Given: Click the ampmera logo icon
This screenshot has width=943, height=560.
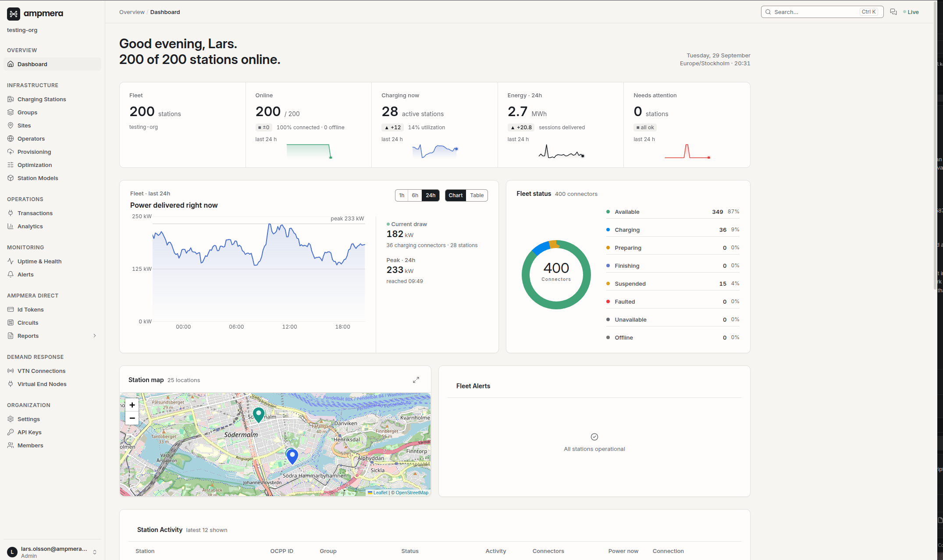Looking at the screenshot, I should click(x=14, y=14).
